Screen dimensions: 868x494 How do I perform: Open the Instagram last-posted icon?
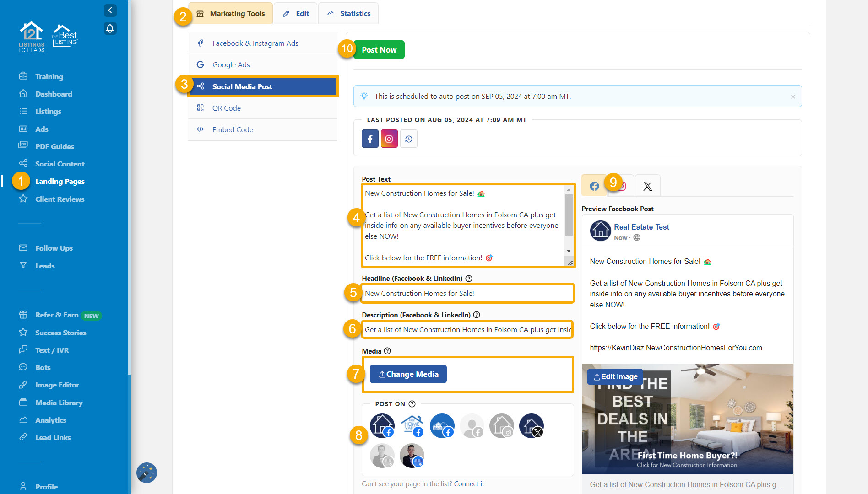[389, 139]
